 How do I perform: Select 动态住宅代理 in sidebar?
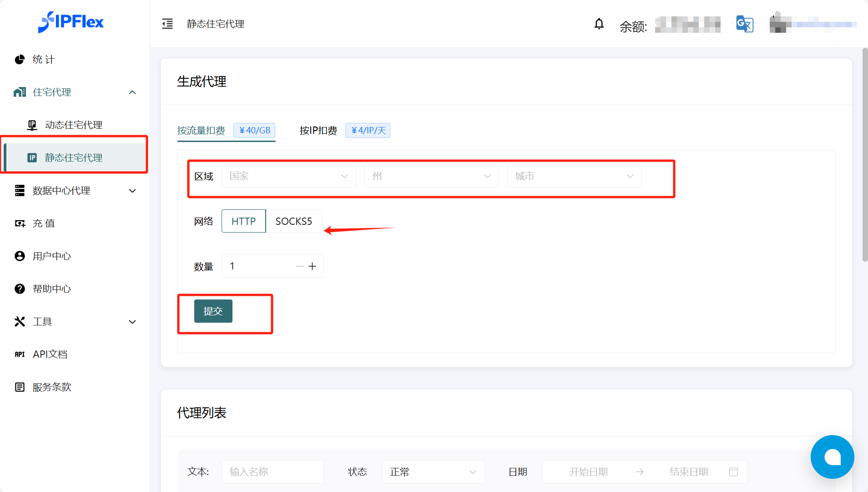point(73,125)
